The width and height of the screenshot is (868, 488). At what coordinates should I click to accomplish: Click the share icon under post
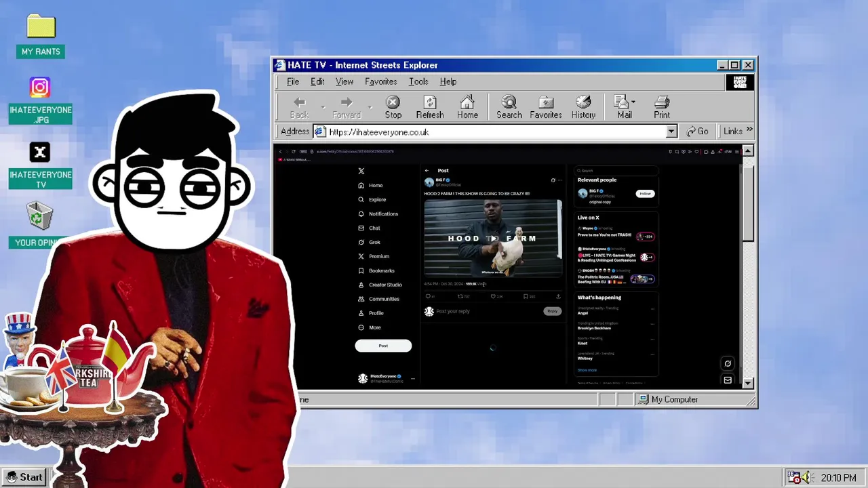(558, 296)
